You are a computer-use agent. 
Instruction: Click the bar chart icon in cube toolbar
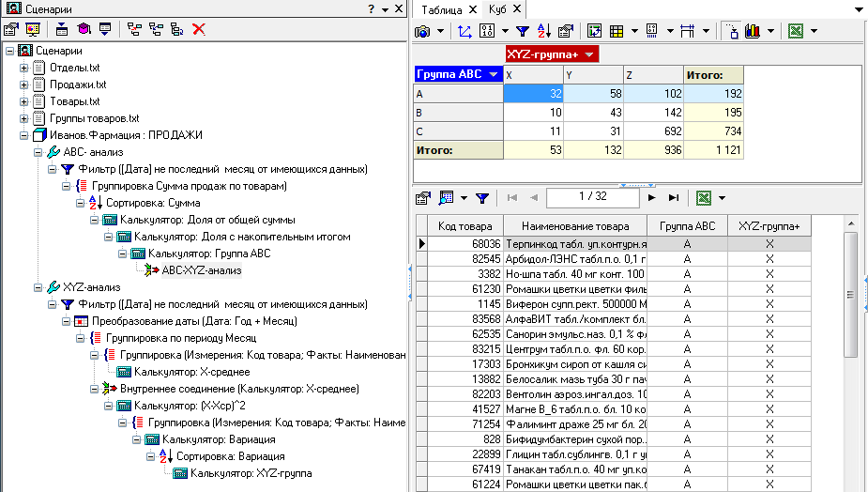click(x=753, y=31)
